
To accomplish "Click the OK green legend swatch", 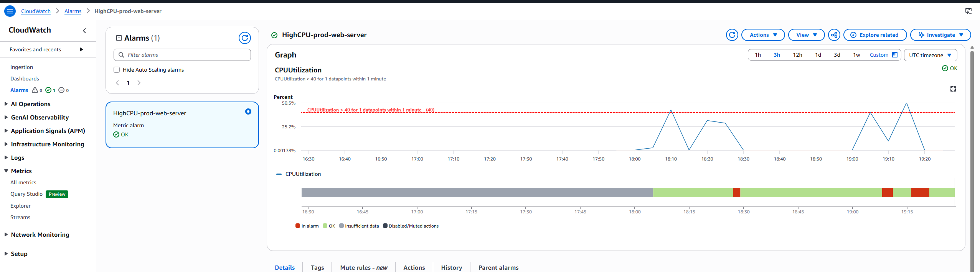I will (325, 226).
